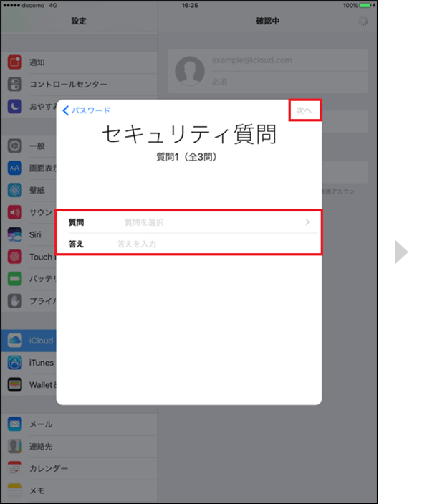
Task: Open the 質問を選択 question selector
Action: (x=189, y=222)
